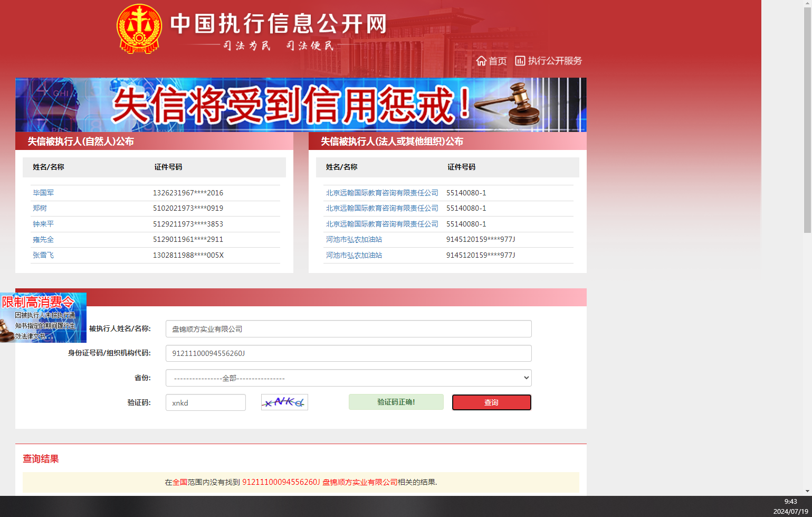Click the 查询结果 heading
Screen dimensions: 812x517
coord(41,459)
